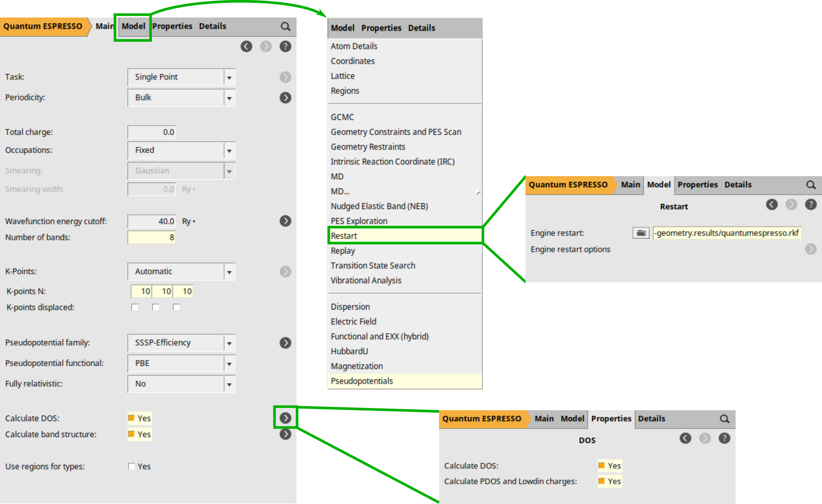The height and width of the screenshot is (504, 822).
Task: Go back using main panel left arrow
Action: (x=246, y=46)
